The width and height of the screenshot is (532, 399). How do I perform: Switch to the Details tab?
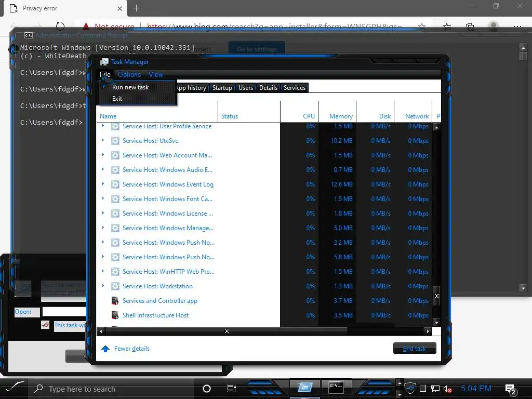click(x=269, y=87)
